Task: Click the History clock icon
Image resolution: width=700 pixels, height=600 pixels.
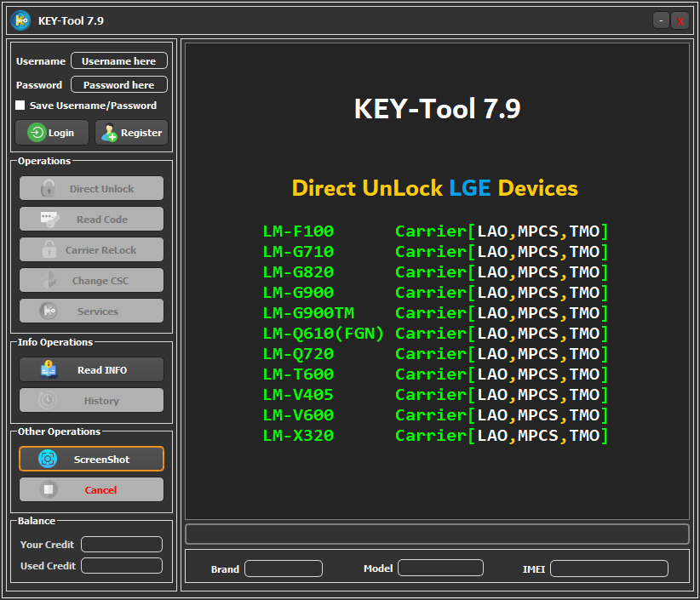Action: (x=48, y=400)
